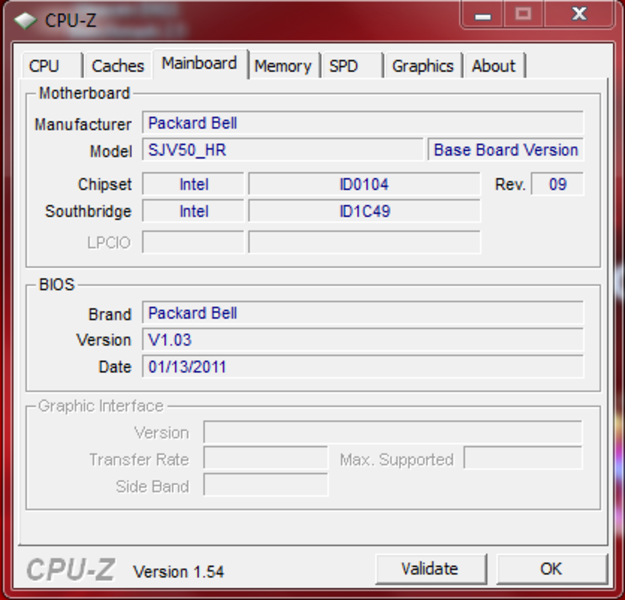The height and width of the screenshot is (600, 625).
Task: Click the empty Max. Supported field
Action: click(x=523, y=458)
